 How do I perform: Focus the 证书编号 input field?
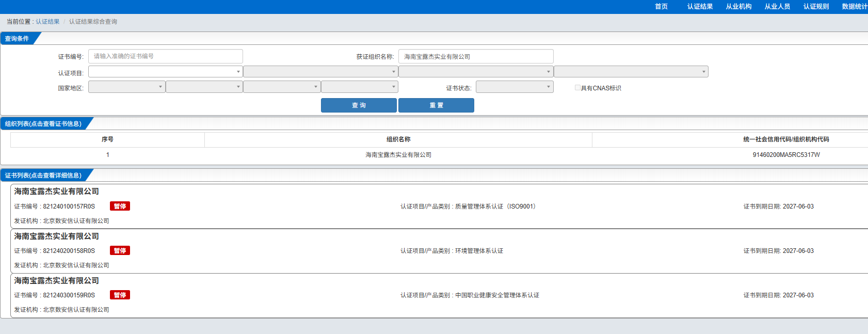165,56
